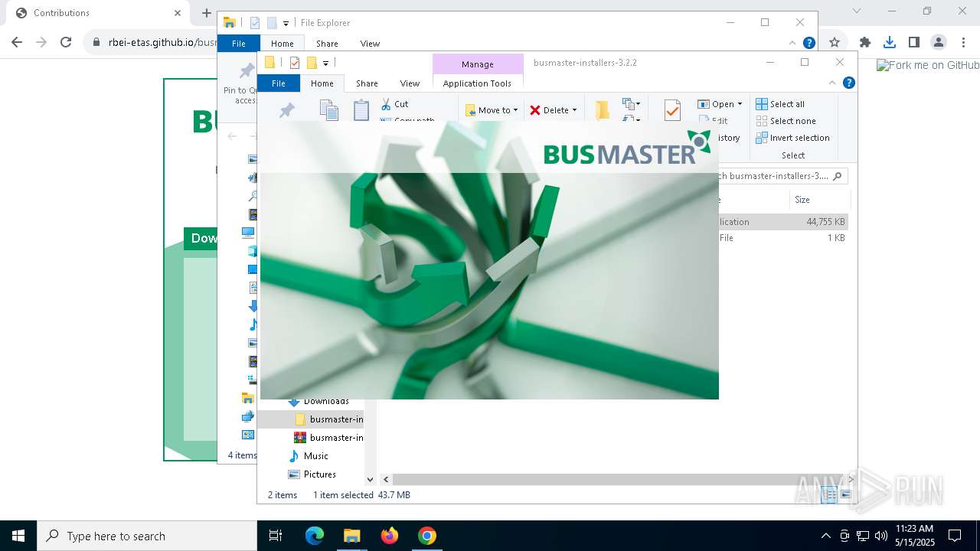Image resolution: width=980 pixels, height=551 pixels.
Task: Click Task View taskbar button
Action: pos(276,536)
